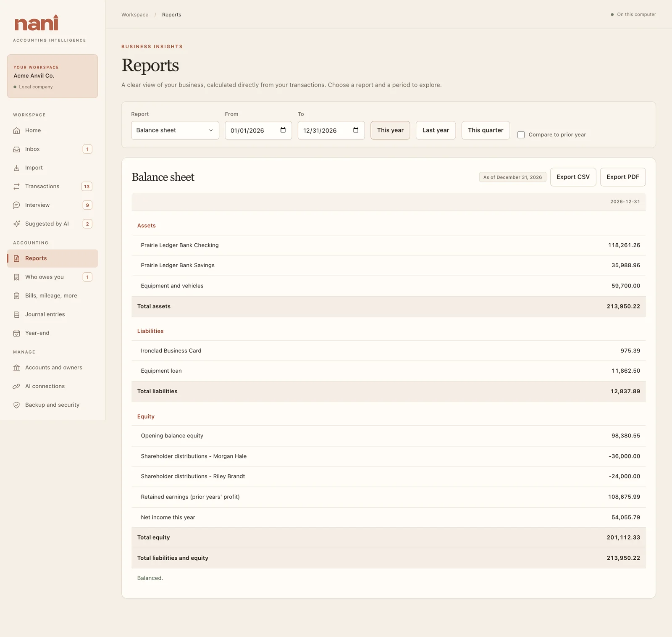
Task: Select the Last year period button
Action: pos(436,130)
